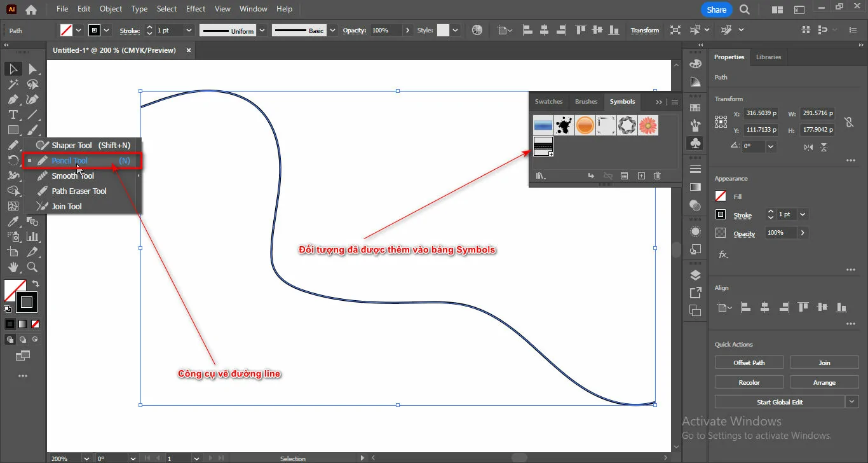
Task: Open the Symbol Libraries menu icon
Action: [x=540, y=176]
